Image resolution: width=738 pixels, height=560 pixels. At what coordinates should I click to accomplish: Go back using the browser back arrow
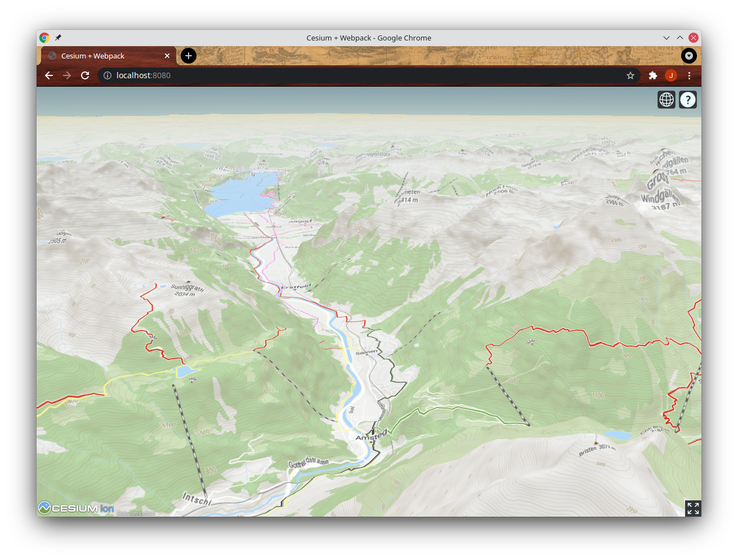click(x=49, y=75)
